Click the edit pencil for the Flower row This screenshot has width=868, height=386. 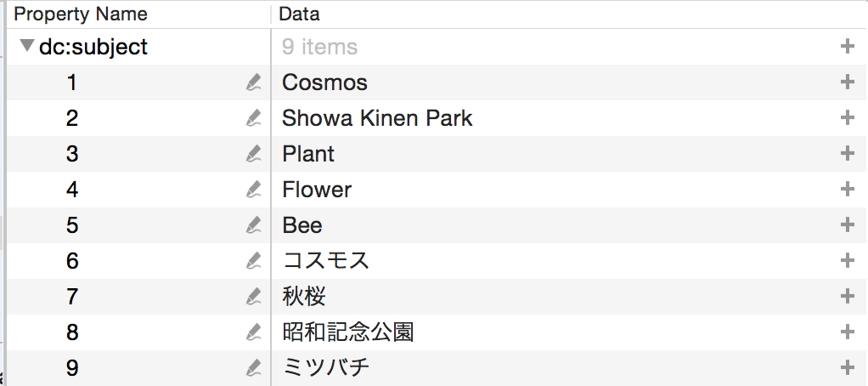coord(253,190)
